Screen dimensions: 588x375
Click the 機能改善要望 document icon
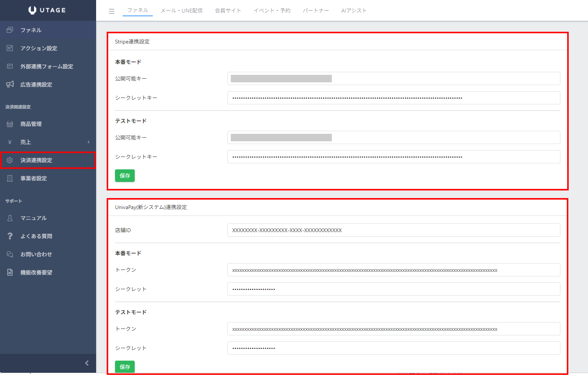10,273
